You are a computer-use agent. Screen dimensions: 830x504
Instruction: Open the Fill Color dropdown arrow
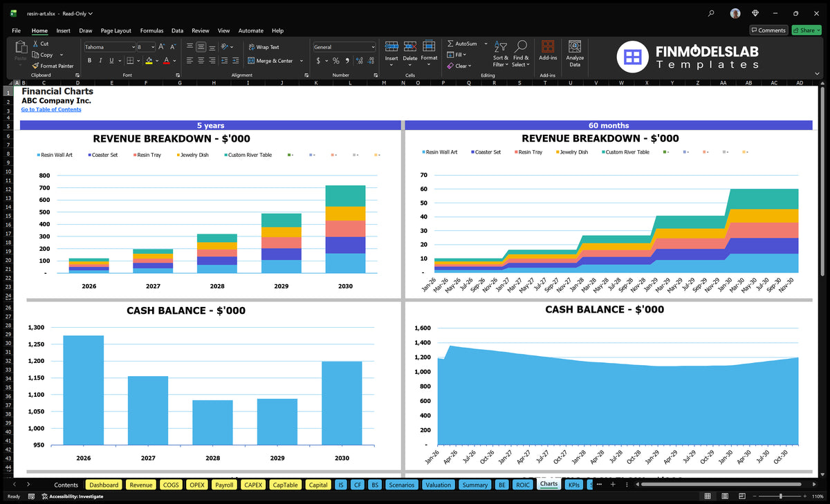coord(156,61)
